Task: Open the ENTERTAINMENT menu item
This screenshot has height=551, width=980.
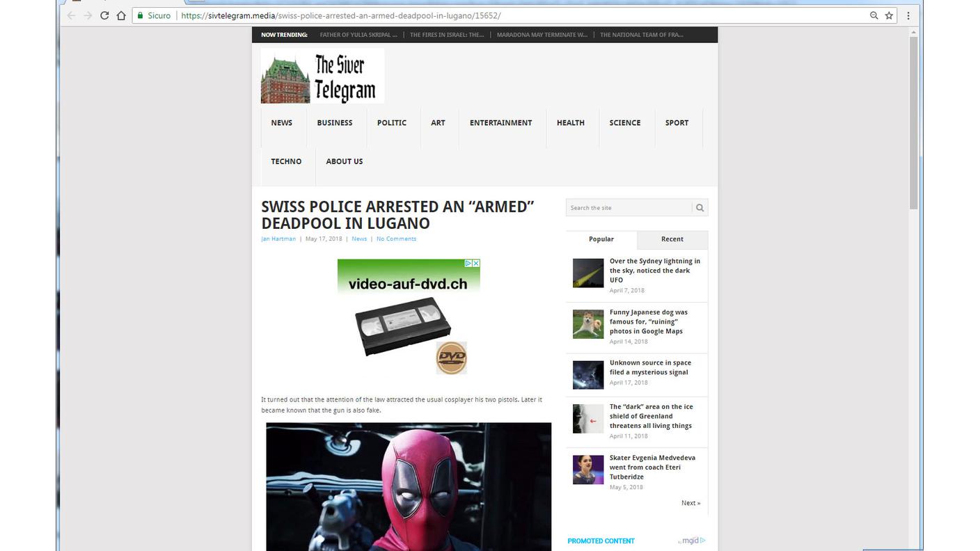Action: pyautogui.click(x=500, y=122)
